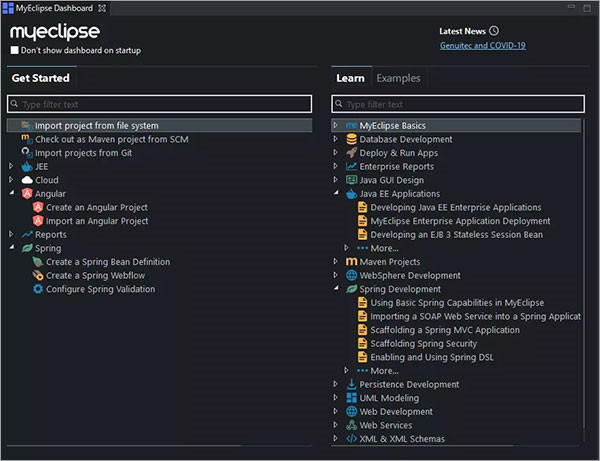Viewport: 600px width, 461px height.
Task: Click the Persistence Development icon
Action: pos(351,384)
